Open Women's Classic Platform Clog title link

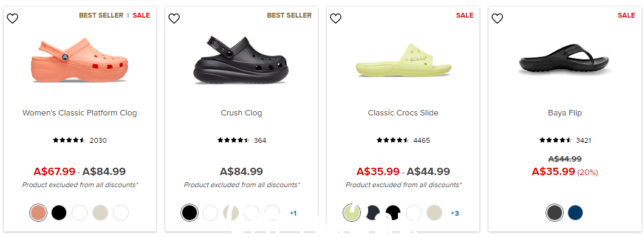point(80,112)
